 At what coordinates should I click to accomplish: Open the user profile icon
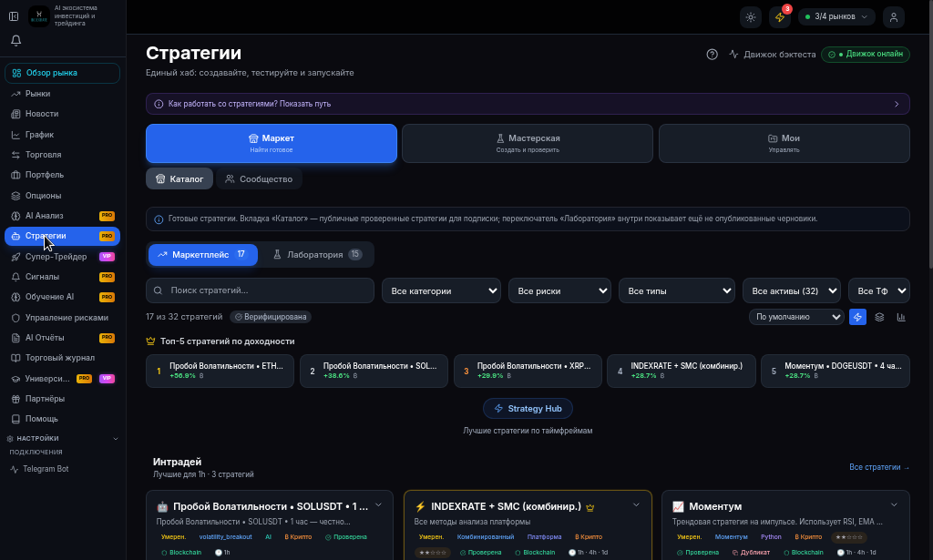(893, 17)
